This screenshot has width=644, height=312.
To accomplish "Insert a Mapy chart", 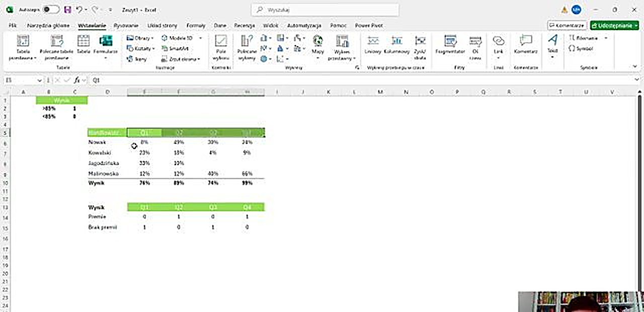I will pyautogui.click(x=317, y=45).
